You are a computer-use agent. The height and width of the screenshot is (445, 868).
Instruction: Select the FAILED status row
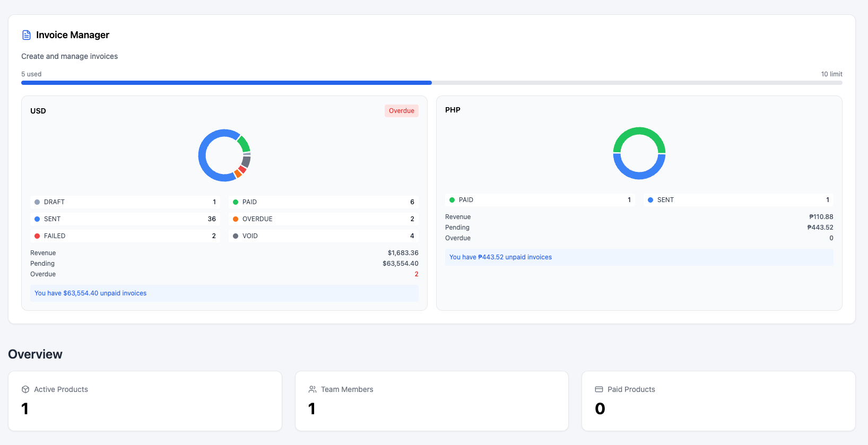pyautogui.click(x=125, y=236)
